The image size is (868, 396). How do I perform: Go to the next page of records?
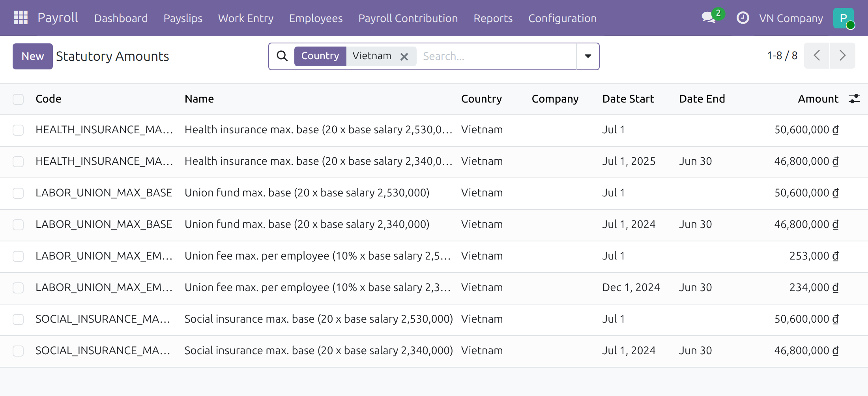pyautogui.click(x=843, y=56)
